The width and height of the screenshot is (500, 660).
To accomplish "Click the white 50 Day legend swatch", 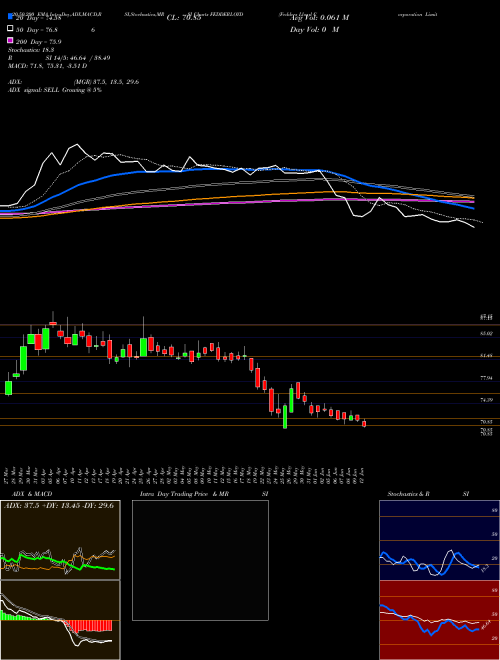I will tap(11, 29).
